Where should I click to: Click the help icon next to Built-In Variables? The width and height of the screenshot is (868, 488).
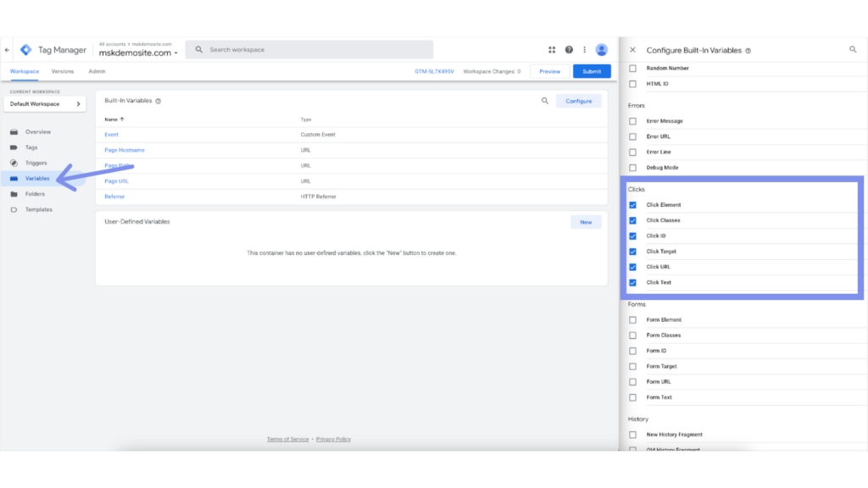[159, 101]
